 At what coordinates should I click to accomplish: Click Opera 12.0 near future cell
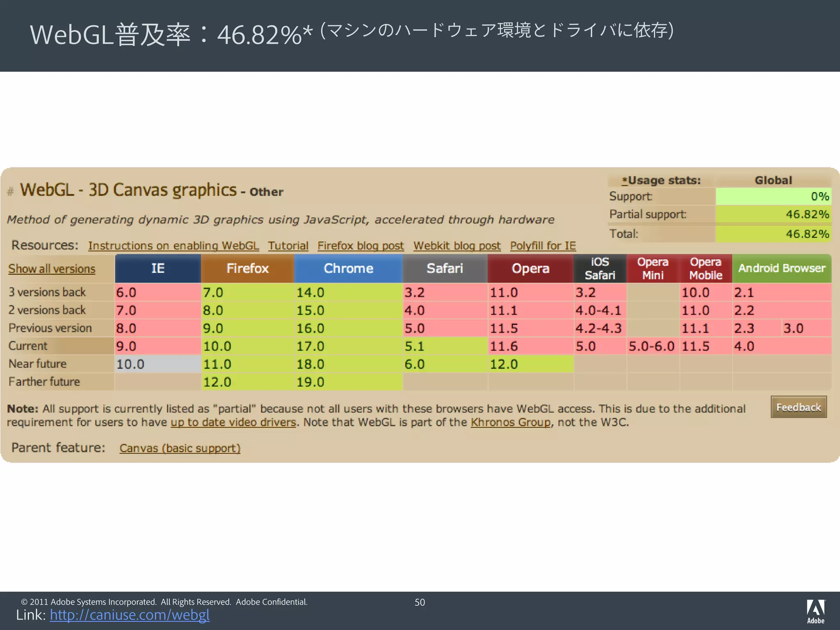click(x=530, y=364)
